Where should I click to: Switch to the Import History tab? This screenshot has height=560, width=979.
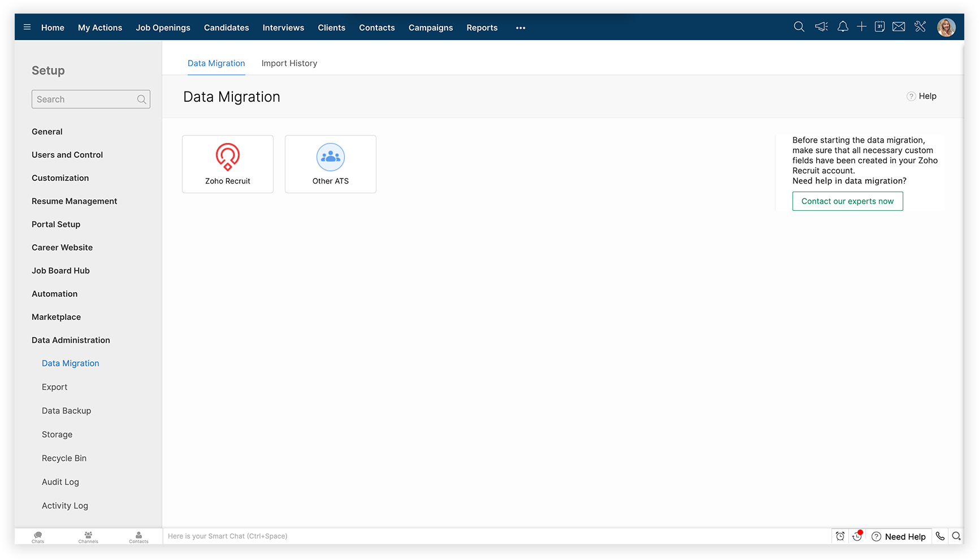[289, 63]
